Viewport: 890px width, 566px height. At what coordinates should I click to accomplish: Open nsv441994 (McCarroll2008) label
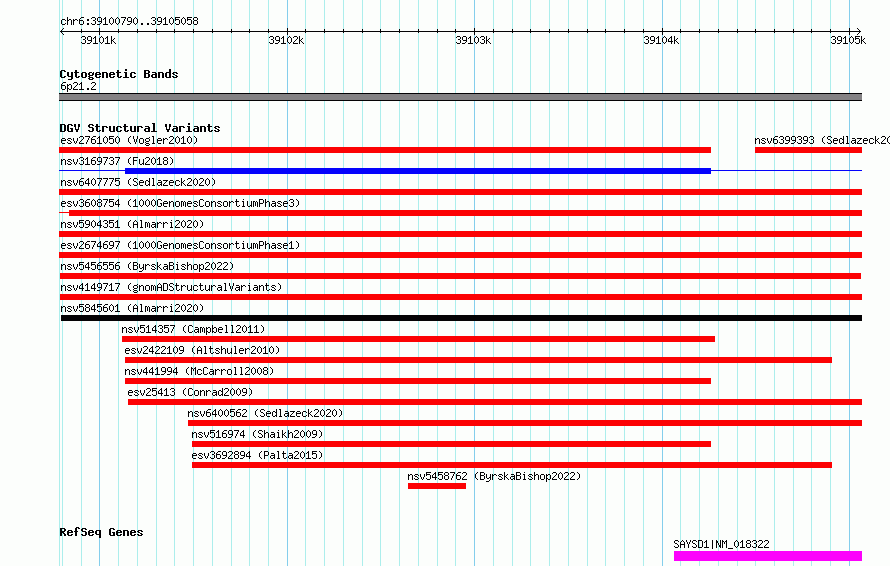point(199,371)
